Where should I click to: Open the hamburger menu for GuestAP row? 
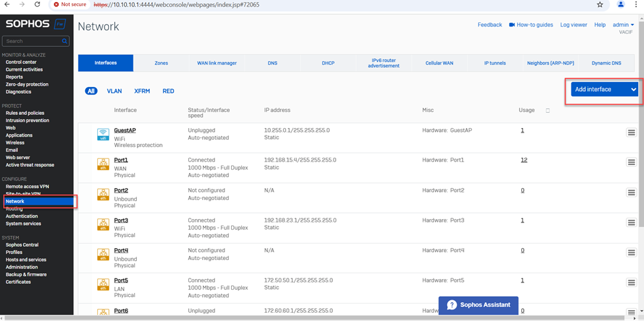631,133
